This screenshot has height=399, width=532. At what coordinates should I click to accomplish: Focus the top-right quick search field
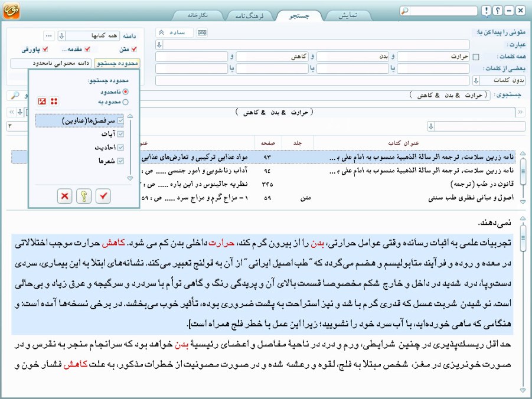click(x=443, y=11)
